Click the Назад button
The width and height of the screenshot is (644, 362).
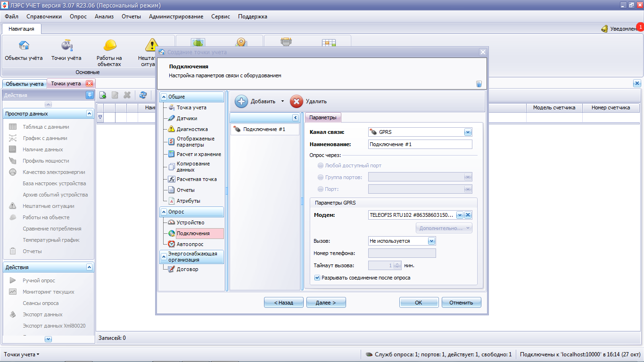point(284,303)
